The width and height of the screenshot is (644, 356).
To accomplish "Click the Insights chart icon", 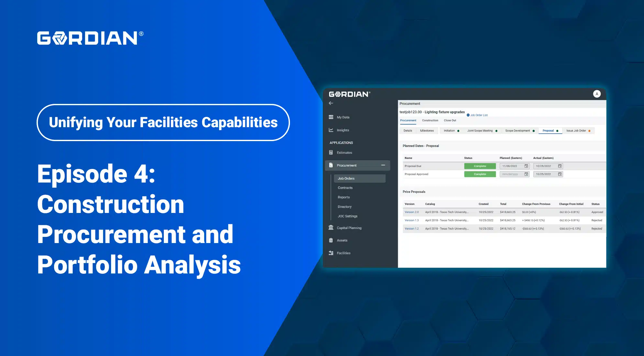I will (x=331, y=130).
